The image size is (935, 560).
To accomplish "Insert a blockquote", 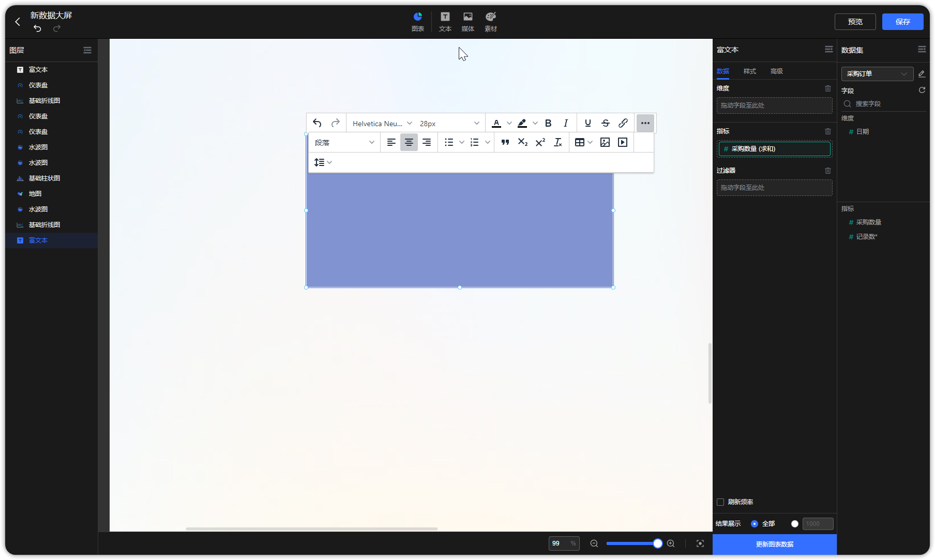I will (505, 142).
